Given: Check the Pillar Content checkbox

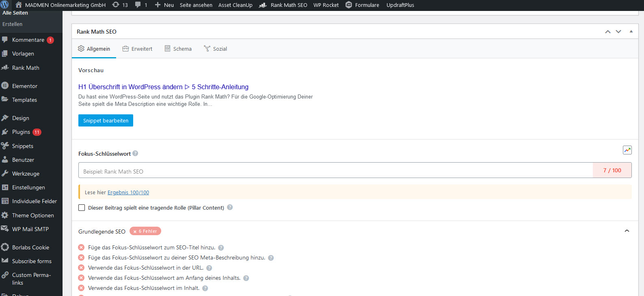Looking at the screenshot, I should (x=82, y=208).
